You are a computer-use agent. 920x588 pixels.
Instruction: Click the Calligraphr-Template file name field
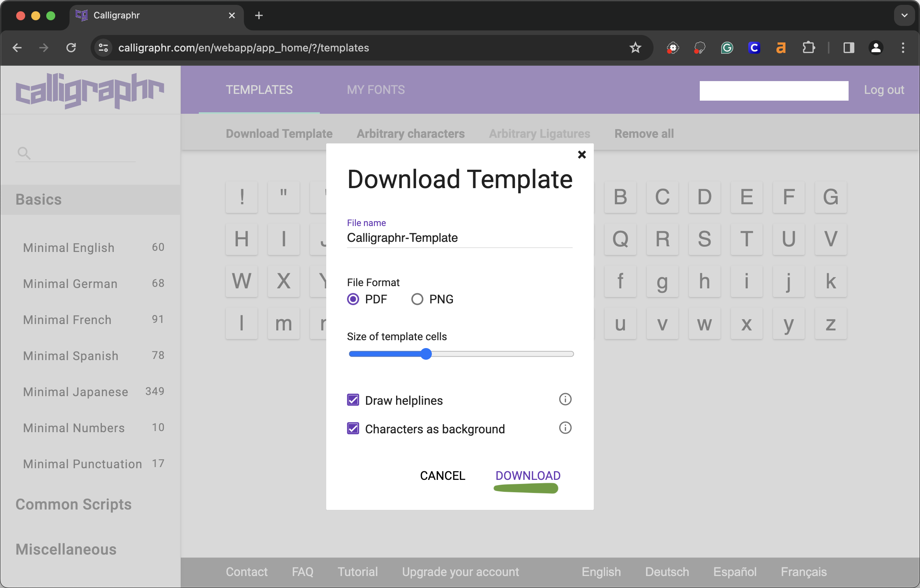(459, 238)
